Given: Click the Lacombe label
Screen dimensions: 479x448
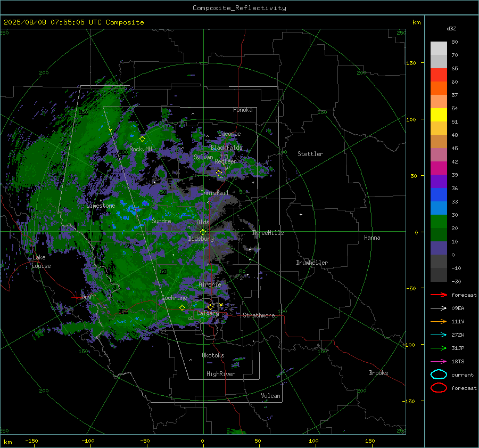Looking at the screenshot, I should coord(229,134).
